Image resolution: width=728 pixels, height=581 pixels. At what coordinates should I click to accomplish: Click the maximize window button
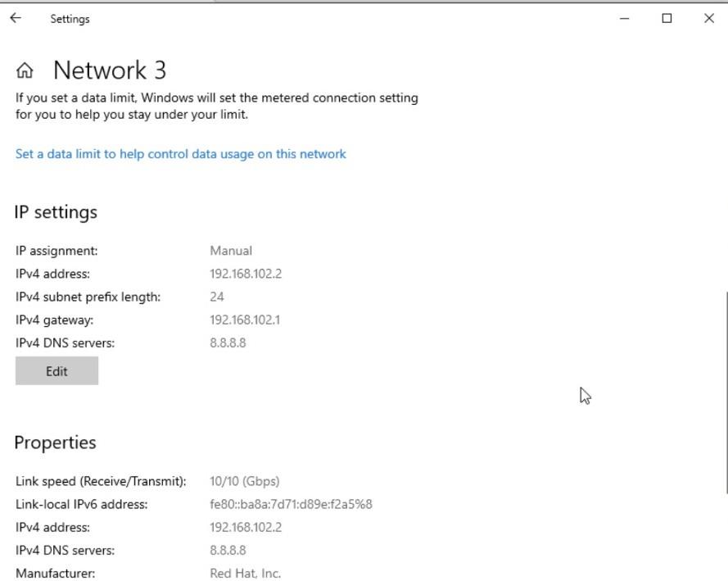(665, 18)
